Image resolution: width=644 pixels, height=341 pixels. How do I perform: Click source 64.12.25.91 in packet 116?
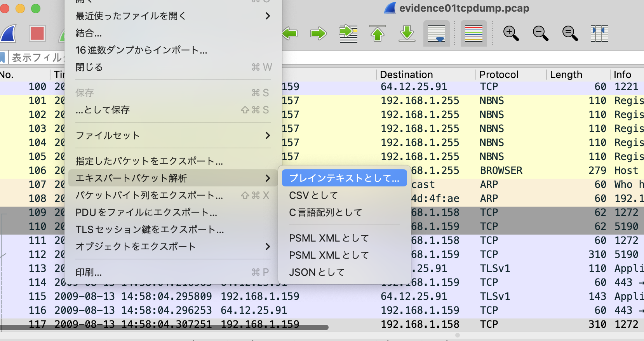point(254,310)
